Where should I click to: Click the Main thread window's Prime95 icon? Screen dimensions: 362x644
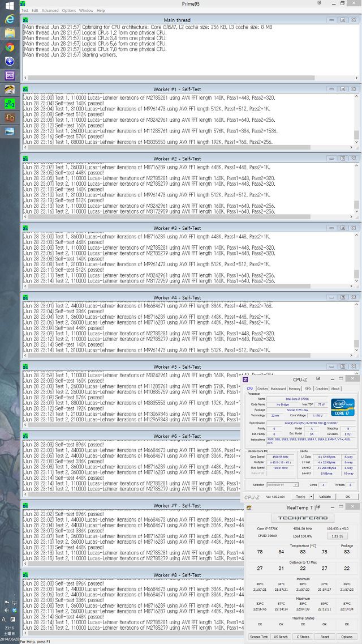[25, 20]
